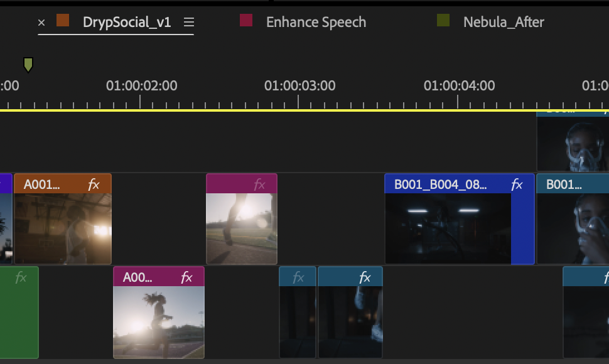Screen dimensions: 609x364
Task: Click the magenta swatch beside Enhance Speech
Action: (x=245, y=19)
